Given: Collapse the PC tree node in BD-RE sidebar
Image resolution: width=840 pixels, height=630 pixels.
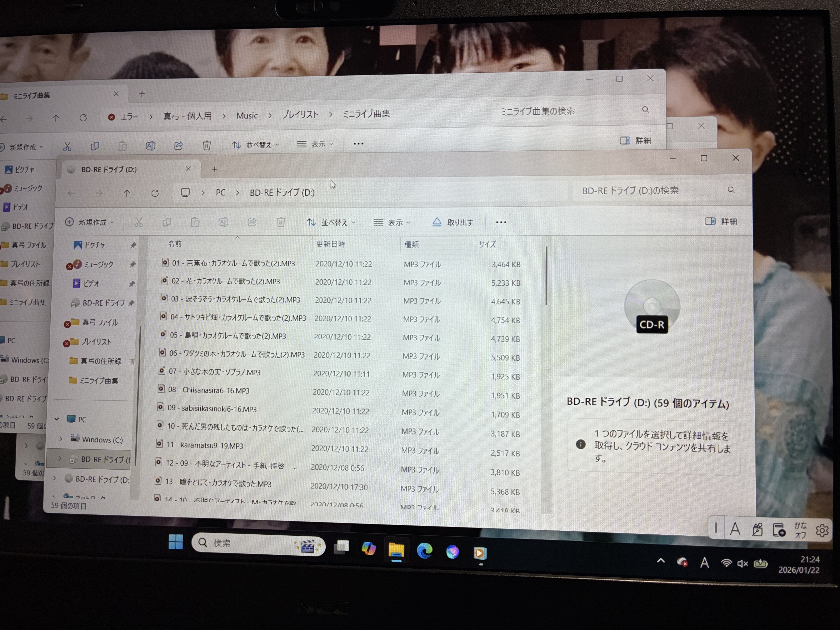Looking at the screenshot, I should pyautogui.click(x=57, y=419).
